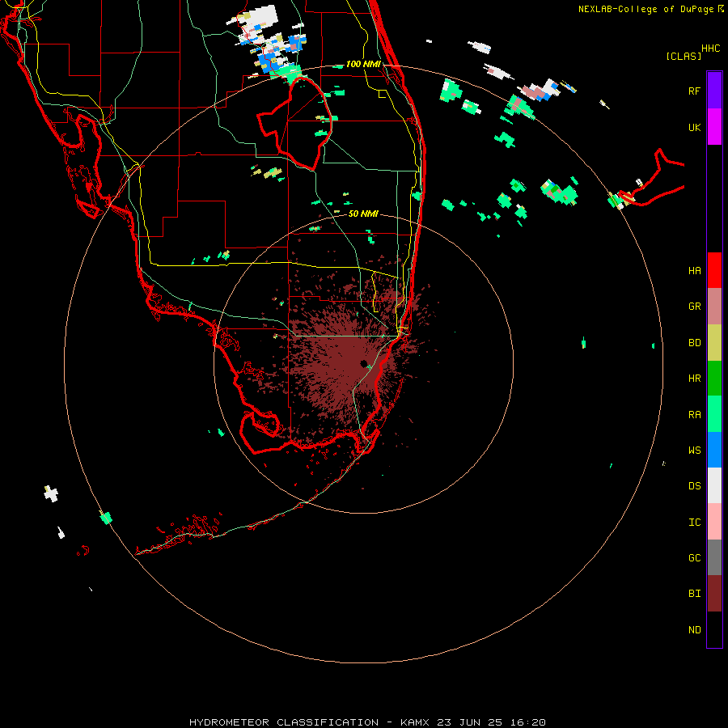Click the 'WS' legend label
The width and height of the screenshot is (728, 728).
pyautogui.click(x=694, y=450)
